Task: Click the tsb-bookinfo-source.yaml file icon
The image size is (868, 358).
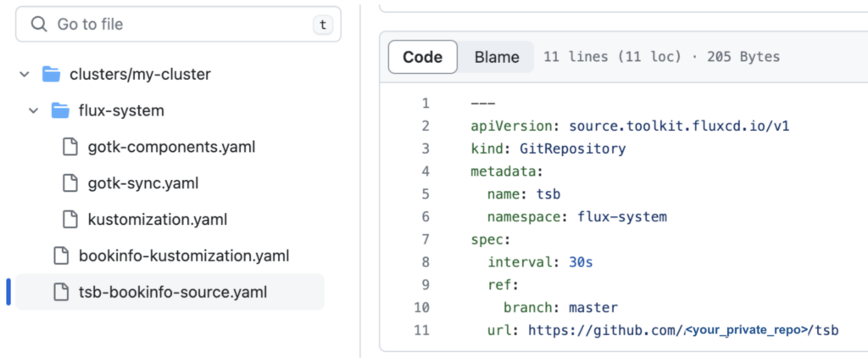Action: (61, 292)
